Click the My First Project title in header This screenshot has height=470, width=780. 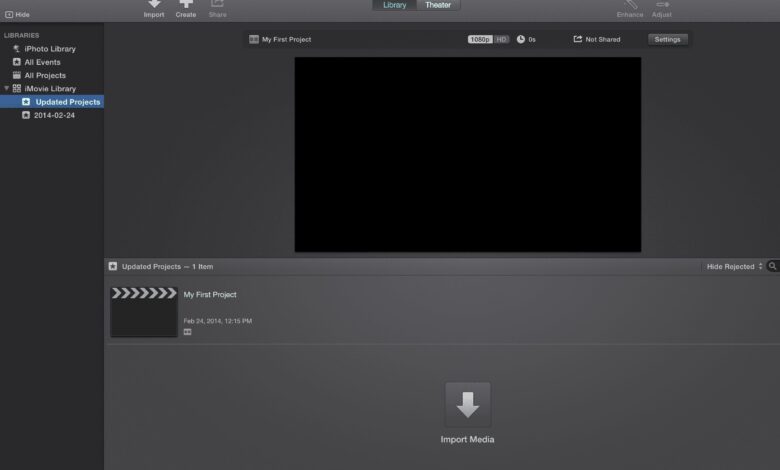pyautogui.click(x=287, y=39)
